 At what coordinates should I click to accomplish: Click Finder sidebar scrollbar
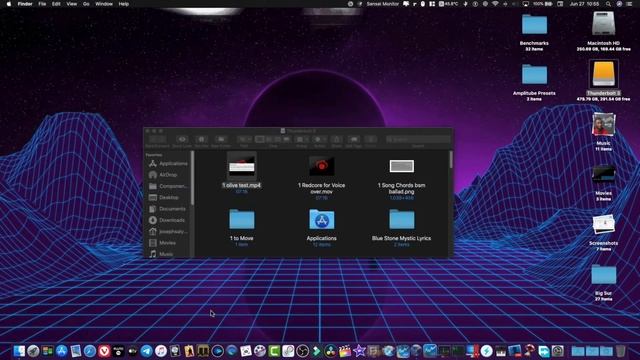(x=192, y=178)
